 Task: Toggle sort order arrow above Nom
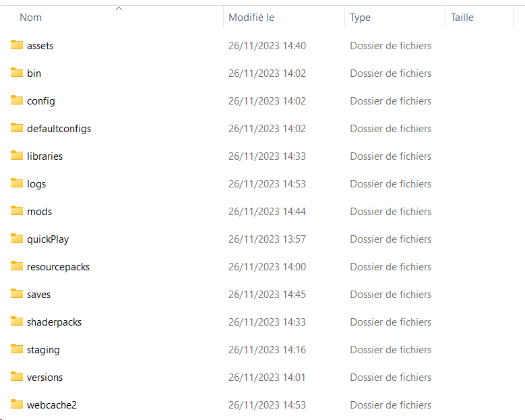pyautogui.click(x=119, y=8)
